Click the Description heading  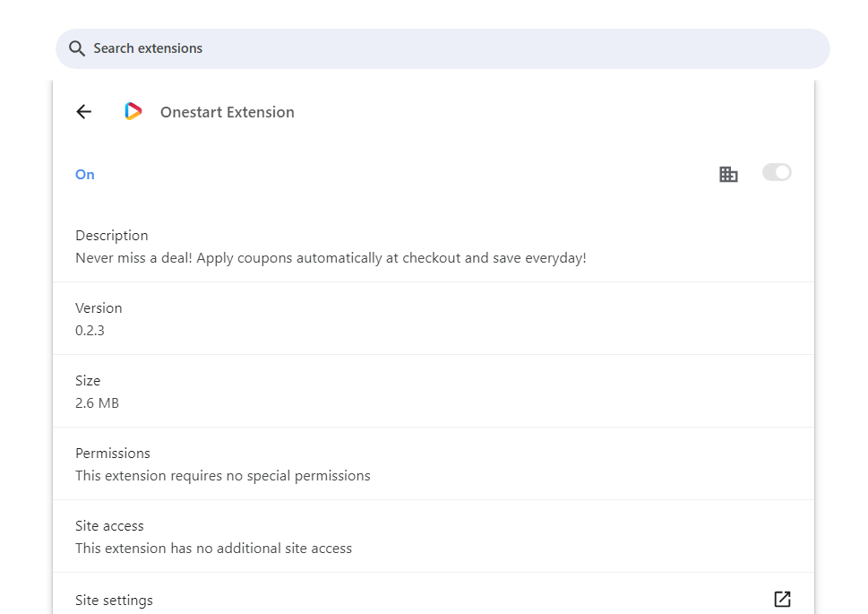click(112, 236)
